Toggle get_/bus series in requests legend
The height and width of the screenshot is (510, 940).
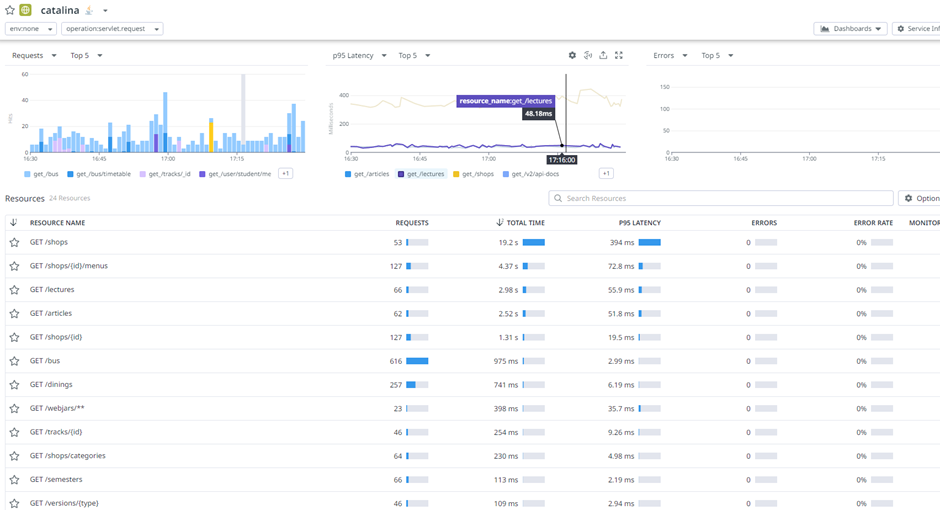(x=41, y=174)
